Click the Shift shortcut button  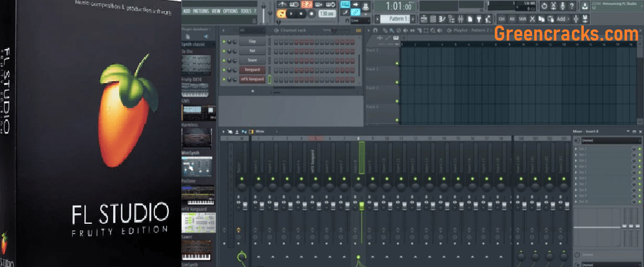(522, 19)
